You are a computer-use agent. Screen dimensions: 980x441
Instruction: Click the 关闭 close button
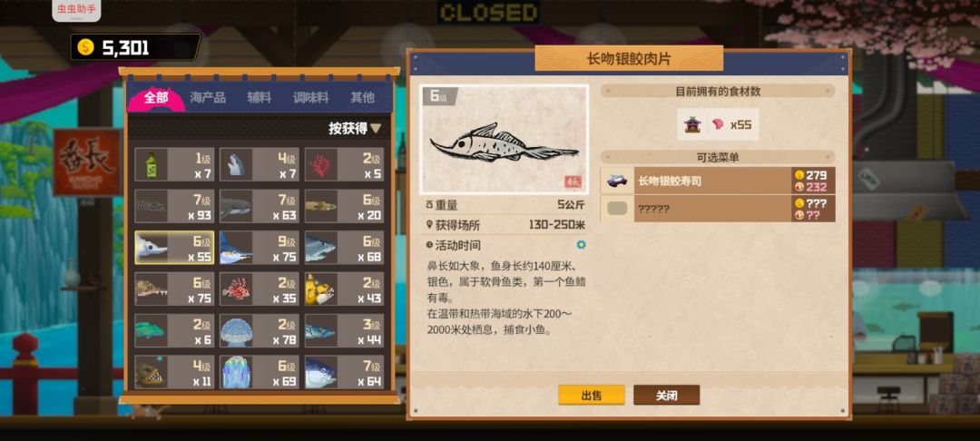click(x=667, y=395)
